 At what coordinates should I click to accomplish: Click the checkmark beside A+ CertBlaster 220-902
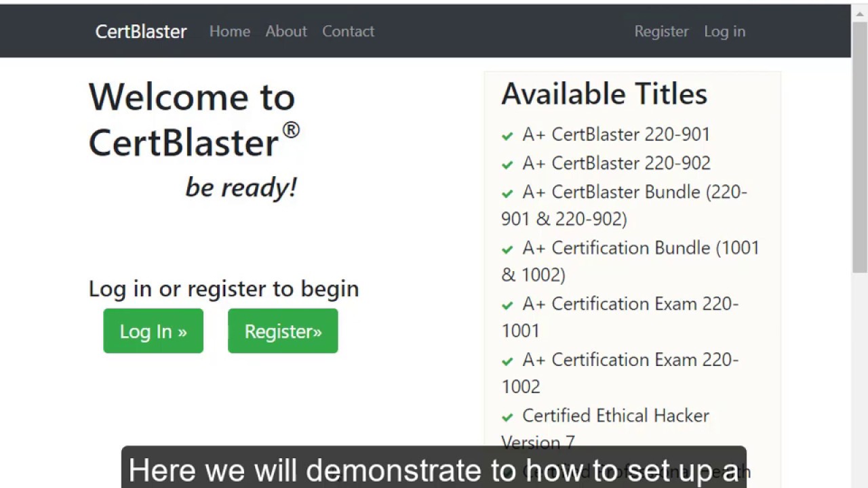pyautogui.click(x=507, y=165)
